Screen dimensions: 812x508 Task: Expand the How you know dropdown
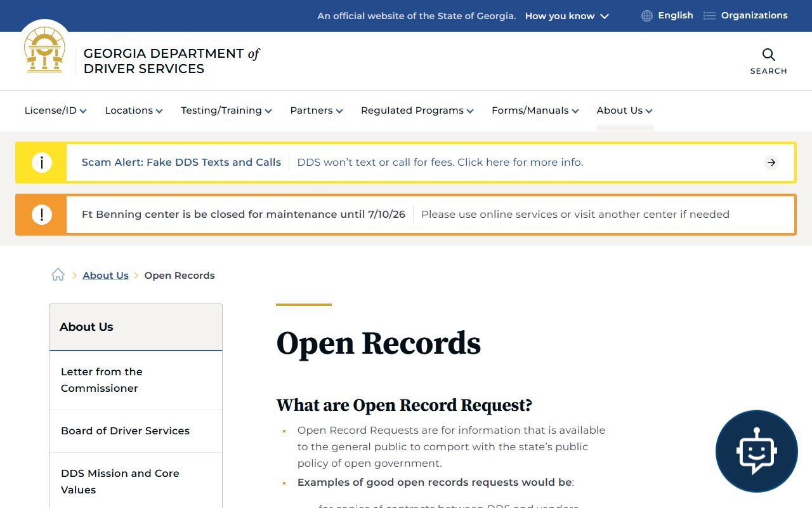[x=567, y=16]
